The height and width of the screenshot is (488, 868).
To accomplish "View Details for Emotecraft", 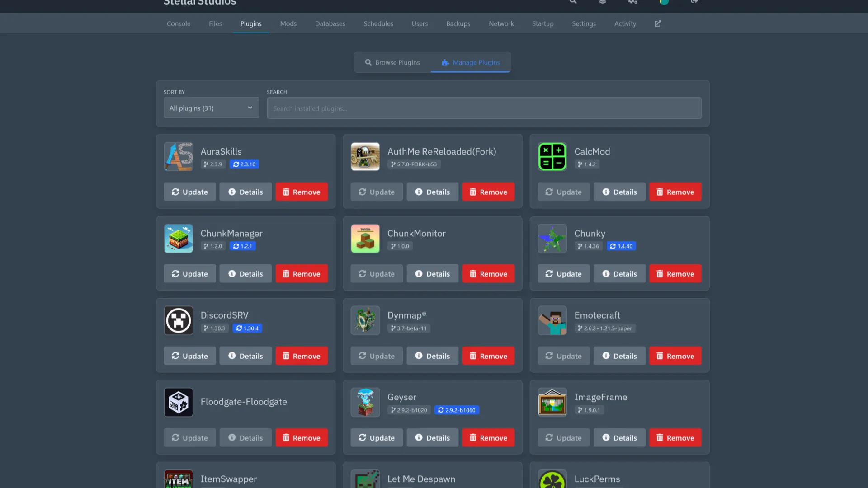I will [619, 356].
